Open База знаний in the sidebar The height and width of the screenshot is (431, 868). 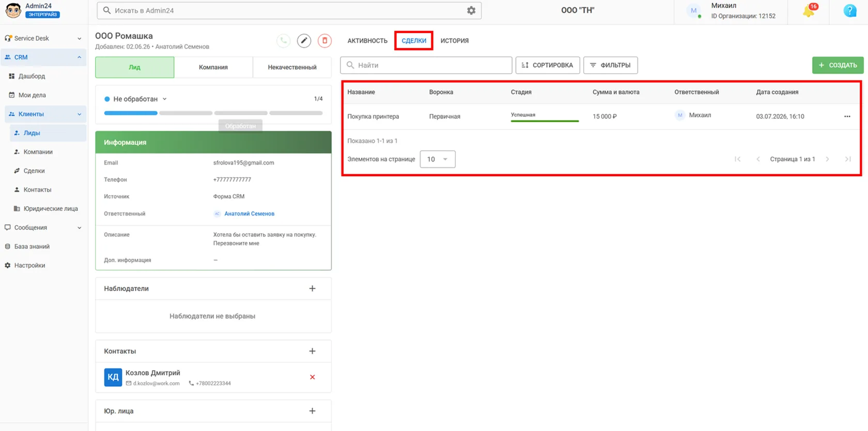(32, 247)
